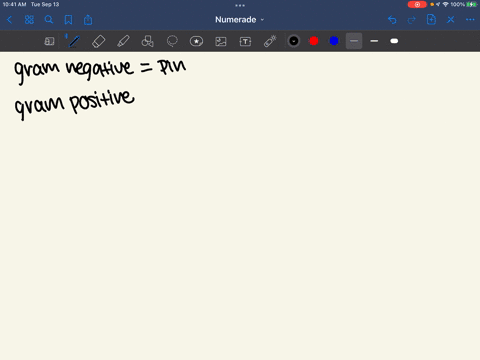Tap the status bar time 10:41 AM
Screen dimensions: 480x360
[x=14, y=4]
